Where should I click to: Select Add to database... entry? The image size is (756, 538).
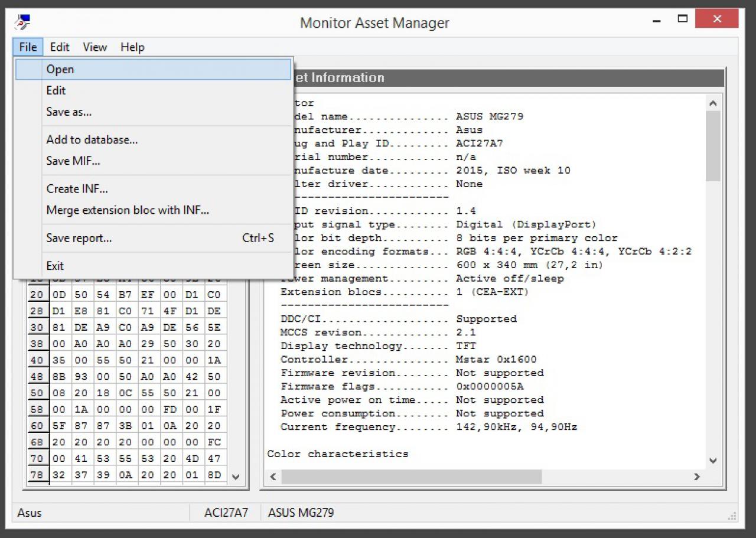point(154,140)
